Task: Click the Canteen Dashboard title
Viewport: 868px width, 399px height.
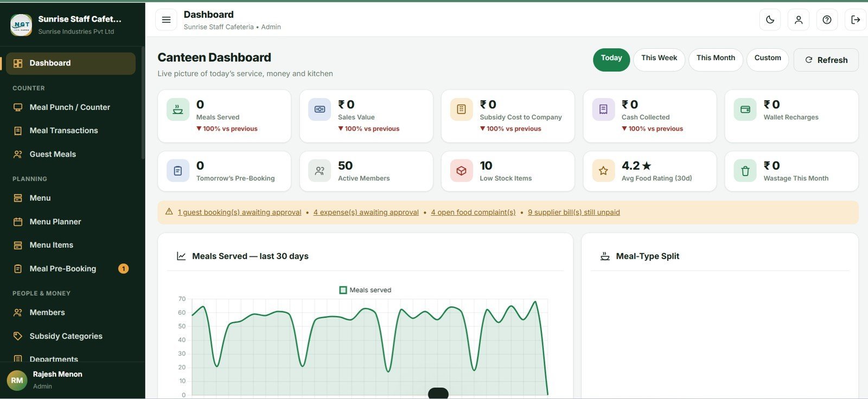Action: 214,57
